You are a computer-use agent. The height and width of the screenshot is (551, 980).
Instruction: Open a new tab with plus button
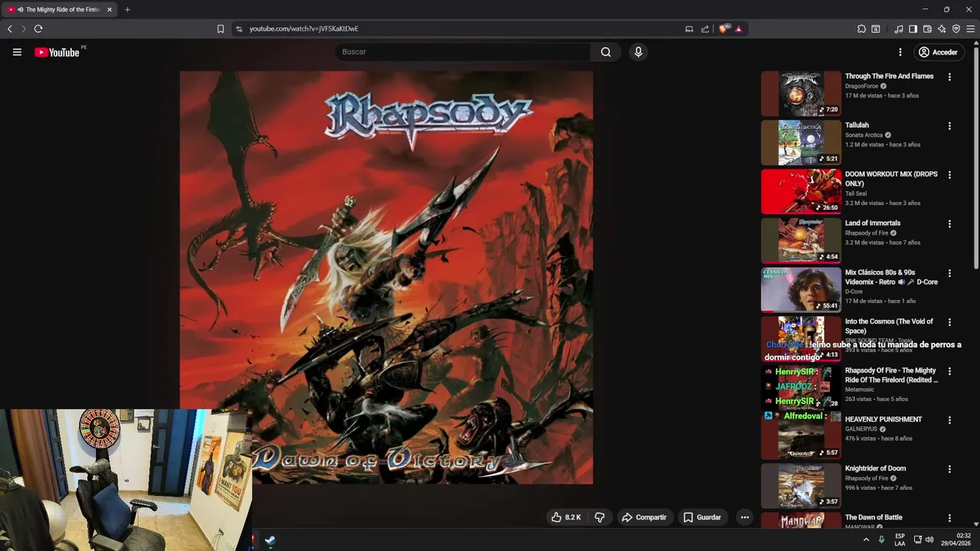coord(127,9)
